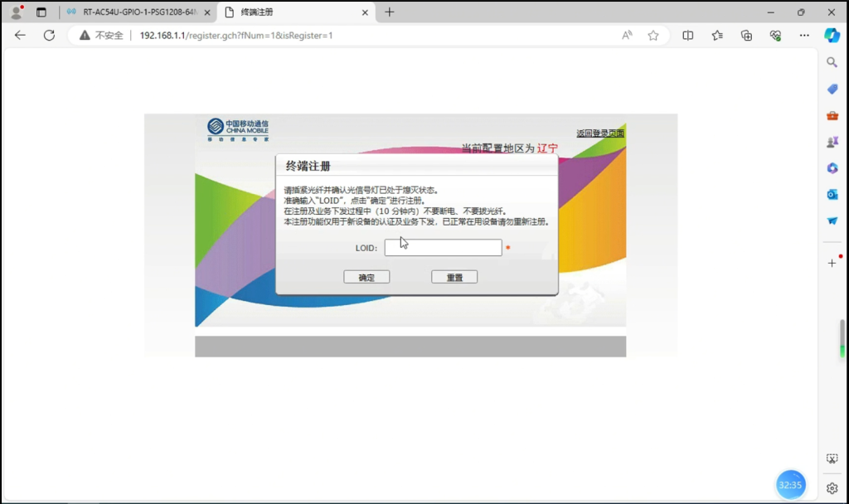849x504 pixels.
Task: Click the browser back arrow
Action: tap(20, 36)
